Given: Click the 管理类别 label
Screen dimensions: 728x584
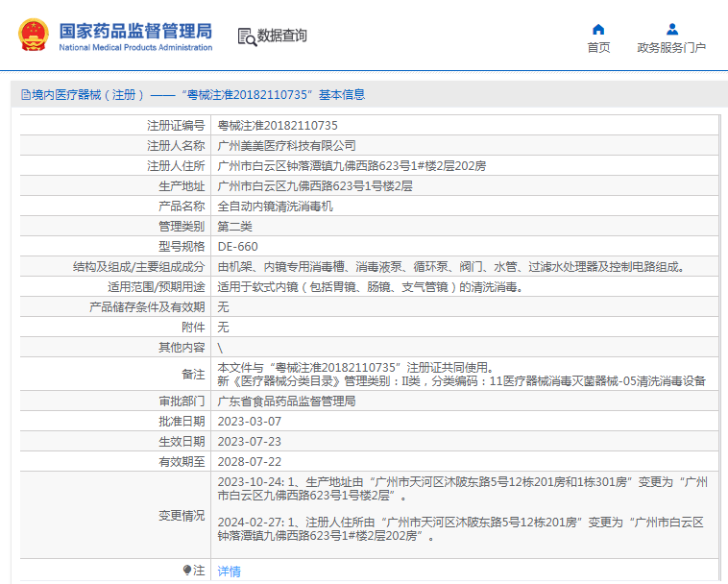Looking at the screenshot, I should pos(182,227).
